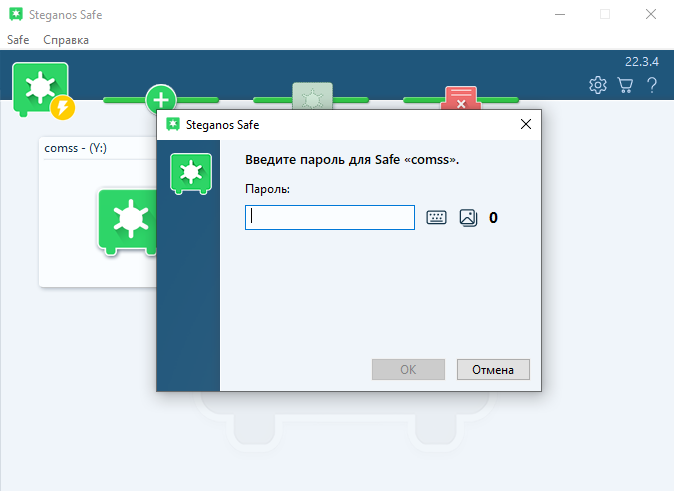Screen dimensions: 674x491
Task: Click the create new safe plus icon
Action: click(x=161, y=98)
